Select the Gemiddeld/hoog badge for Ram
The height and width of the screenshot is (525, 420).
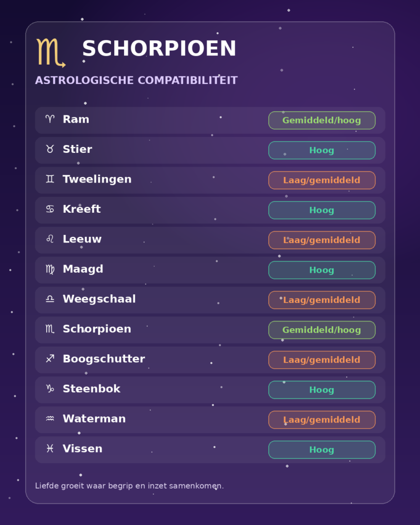[x=322, y=120]
